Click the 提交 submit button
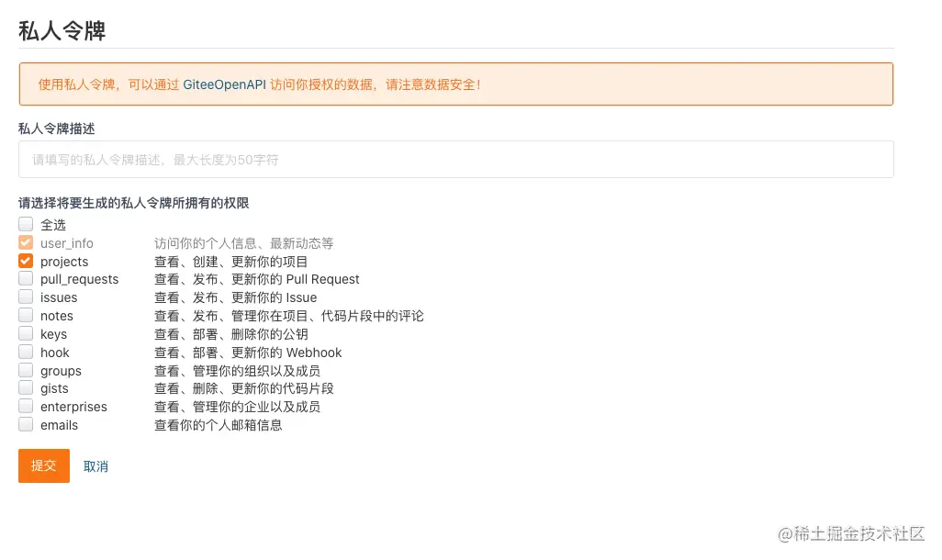The image size is (942, 560). point(43,465)
